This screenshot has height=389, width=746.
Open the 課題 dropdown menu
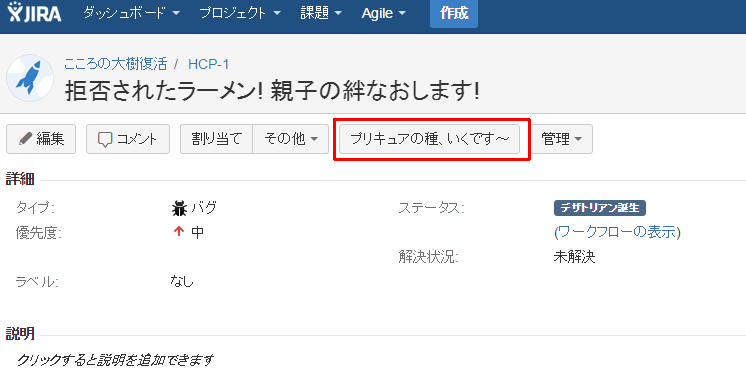(321, 13)
